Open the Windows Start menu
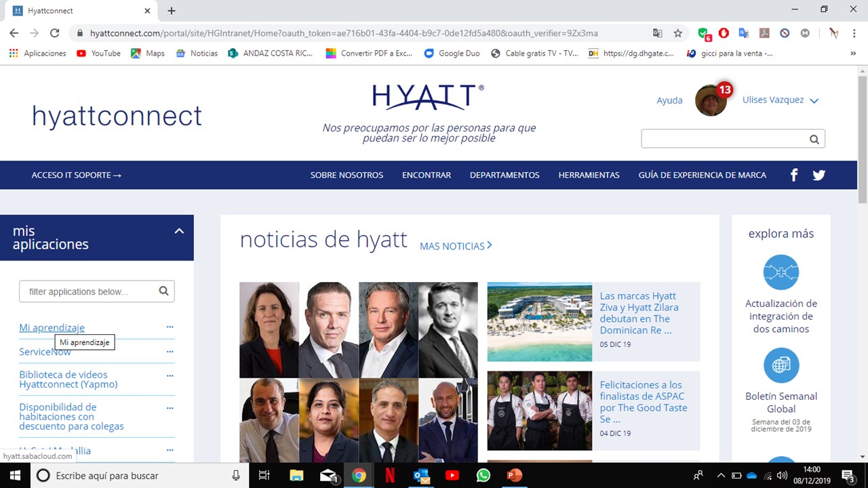Screen dimensions: 868x488 [14, 475]
